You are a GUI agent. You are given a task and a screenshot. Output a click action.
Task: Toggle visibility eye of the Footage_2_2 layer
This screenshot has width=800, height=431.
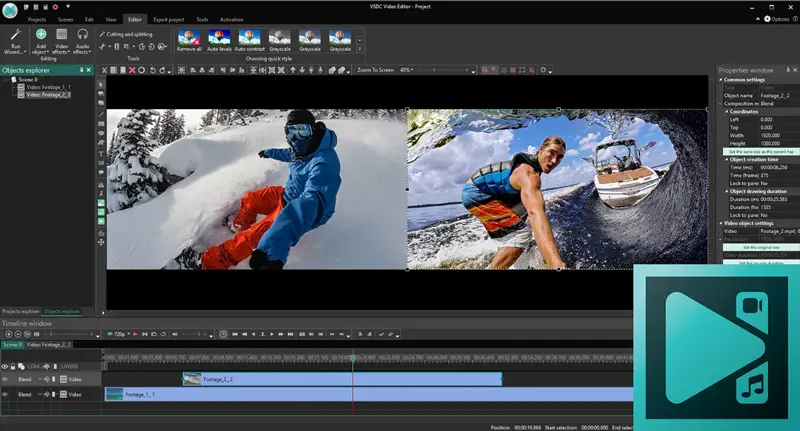point(5,380)
